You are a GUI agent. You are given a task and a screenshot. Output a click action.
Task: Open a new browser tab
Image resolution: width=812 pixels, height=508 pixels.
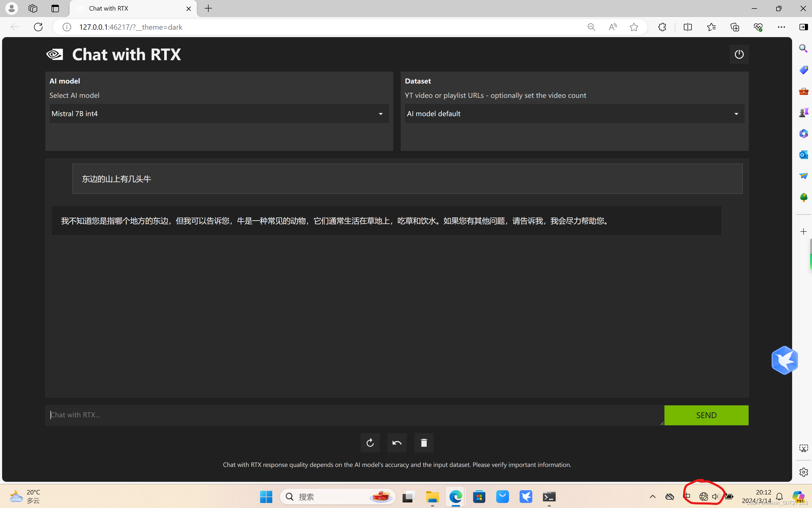point(208,8)
